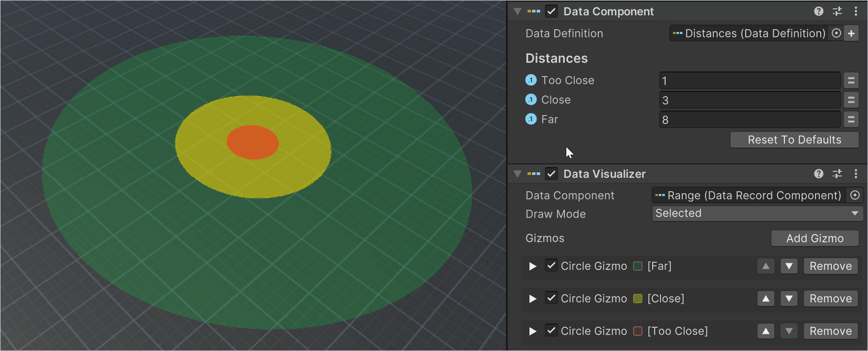Disable the Data Visualizer checkbox

(551, 174)
